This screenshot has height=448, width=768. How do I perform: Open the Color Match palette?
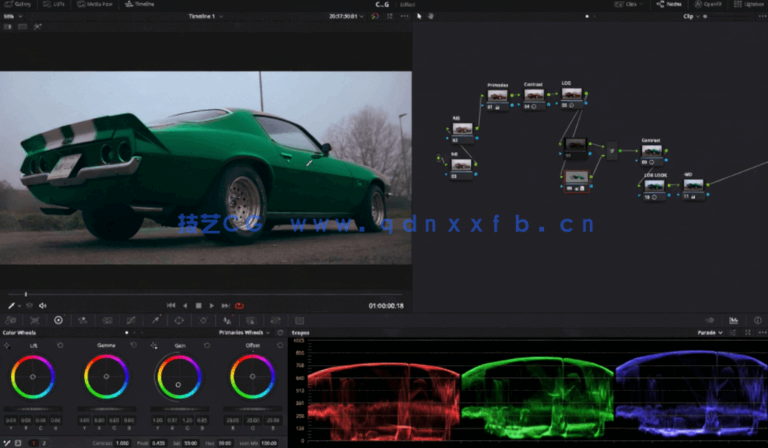(x=34, y=321)
